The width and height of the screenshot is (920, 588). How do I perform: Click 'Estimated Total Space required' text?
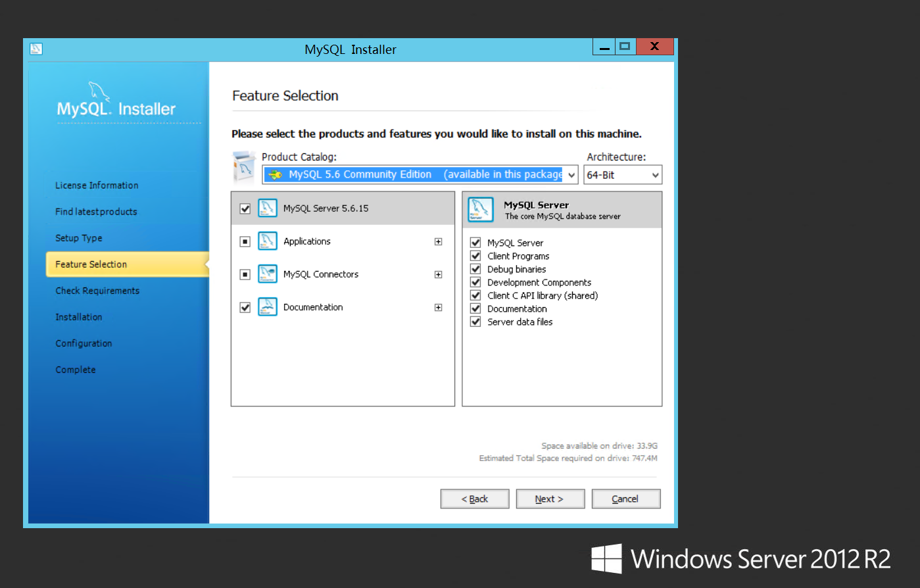pos(568,458)
